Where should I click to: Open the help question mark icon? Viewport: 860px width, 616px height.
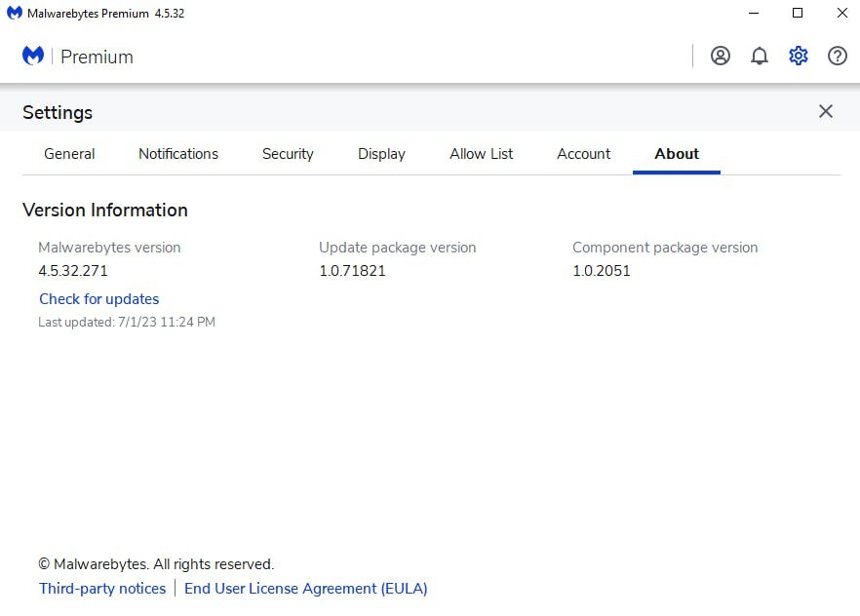837,56
